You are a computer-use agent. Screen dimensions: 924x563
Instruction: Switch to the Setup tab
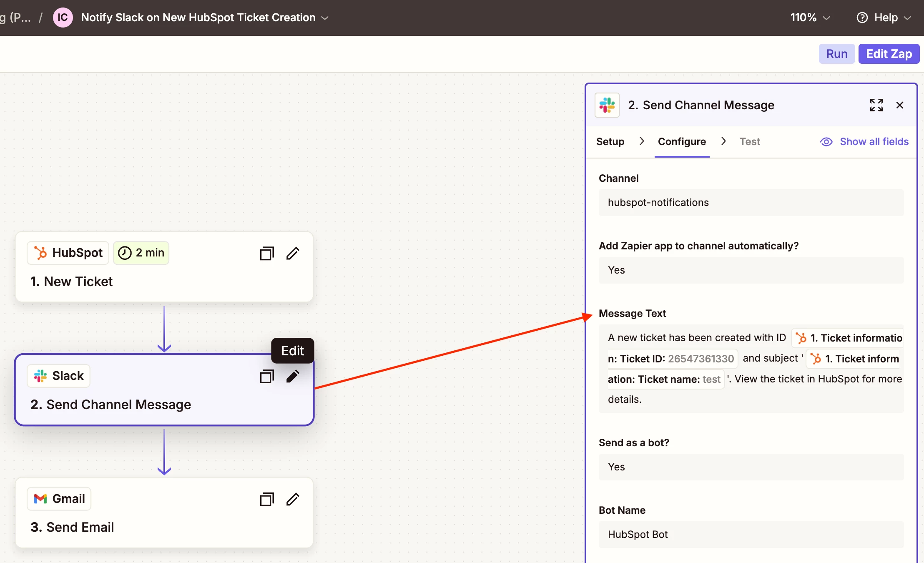coord(610,142)
